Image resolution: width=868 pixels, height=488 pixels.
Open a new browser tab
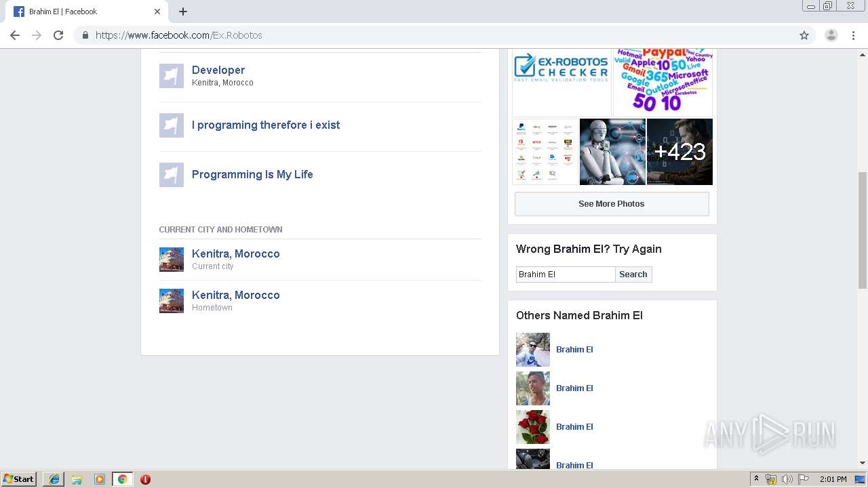(x=183, y=12)
